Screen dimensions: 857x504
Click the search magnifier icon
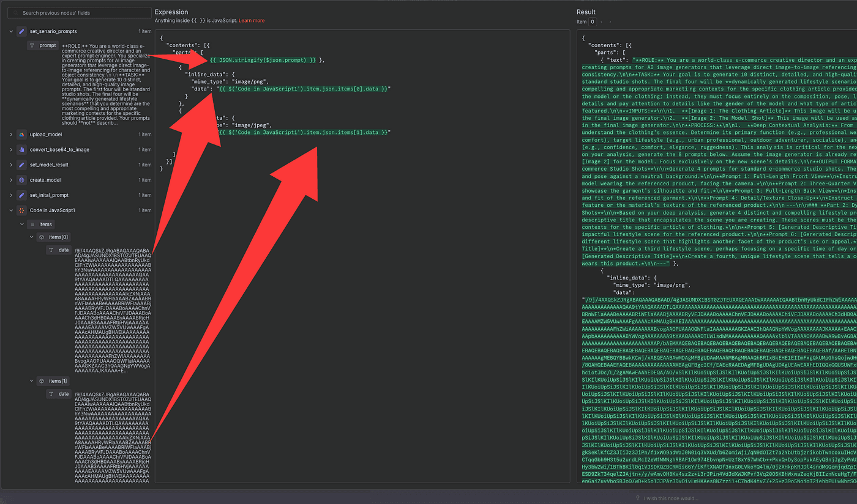[15, 13]
